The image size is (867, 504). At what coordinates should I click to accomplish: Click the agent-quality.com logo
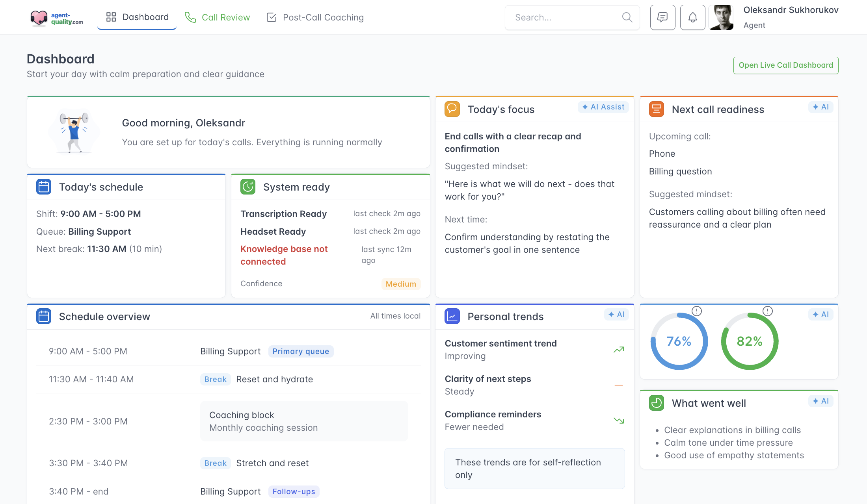[x=57, y=18]
